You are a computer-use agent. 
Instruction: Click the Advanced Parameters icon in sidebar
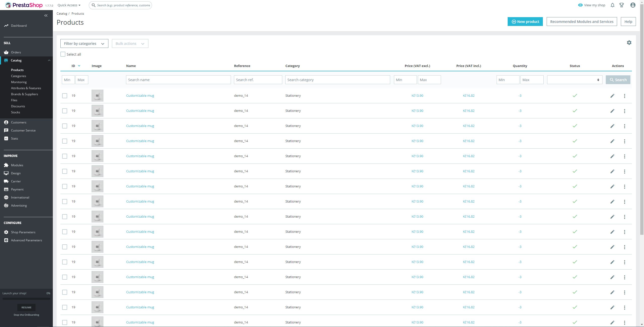click(x=6, y=240)
